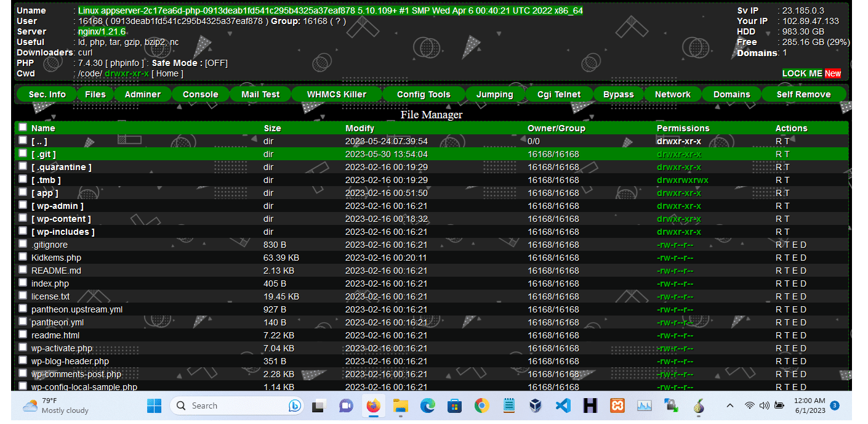
Task: Open clock and date flyout
Action: 810,406
